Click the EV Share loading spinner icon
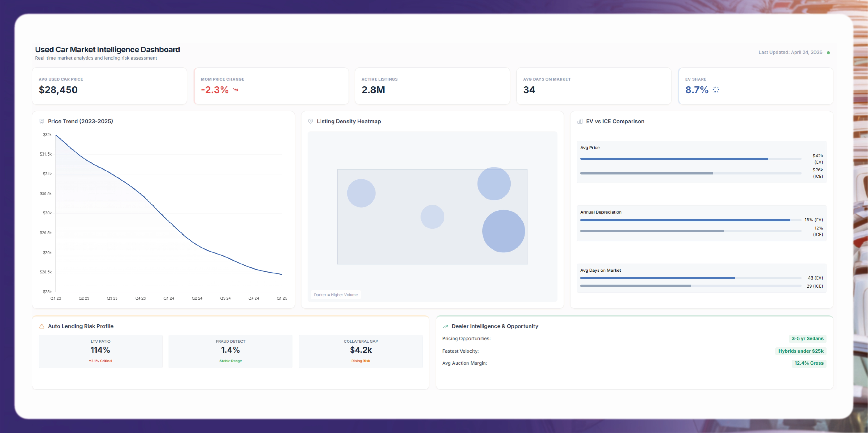This screenshot has height=433, width=868. point(716,90)
